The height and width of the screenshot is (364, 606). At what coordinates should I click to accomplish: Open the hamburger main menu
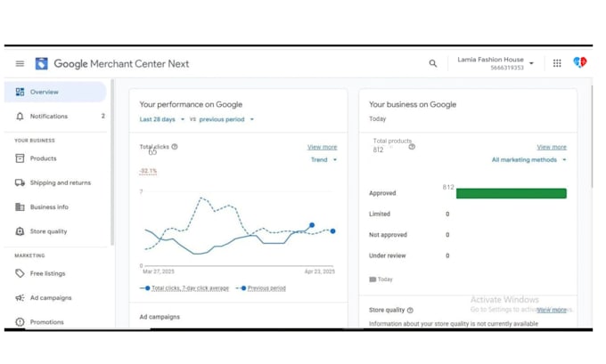coord(20,64)
